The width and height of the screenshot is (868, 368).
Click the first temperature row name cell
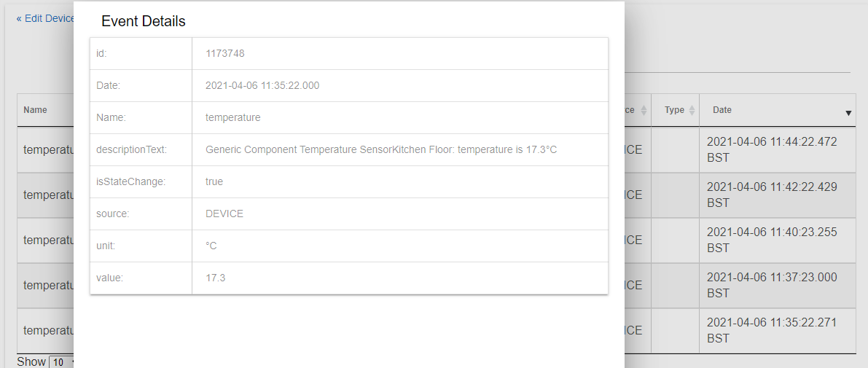(x=49, y=150)
